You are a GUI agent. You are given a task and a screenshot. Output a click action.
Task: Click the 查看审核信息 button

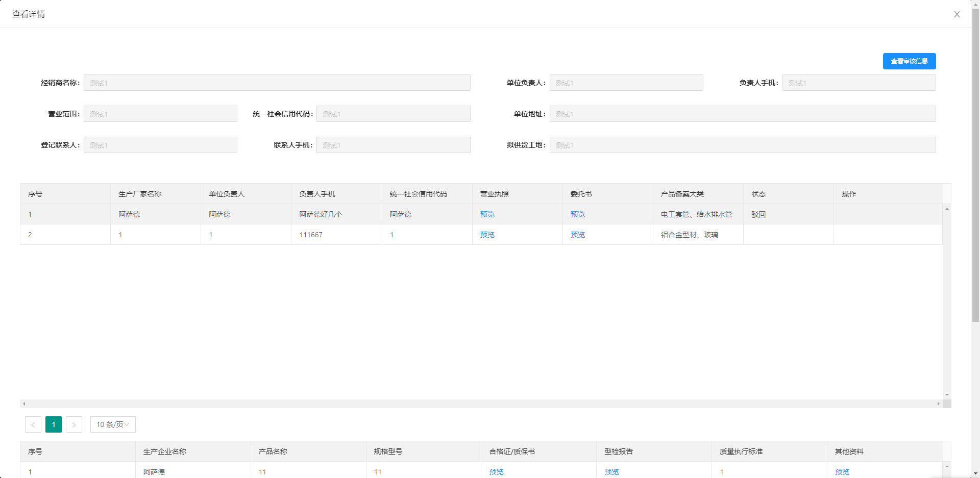click(909, 61)
